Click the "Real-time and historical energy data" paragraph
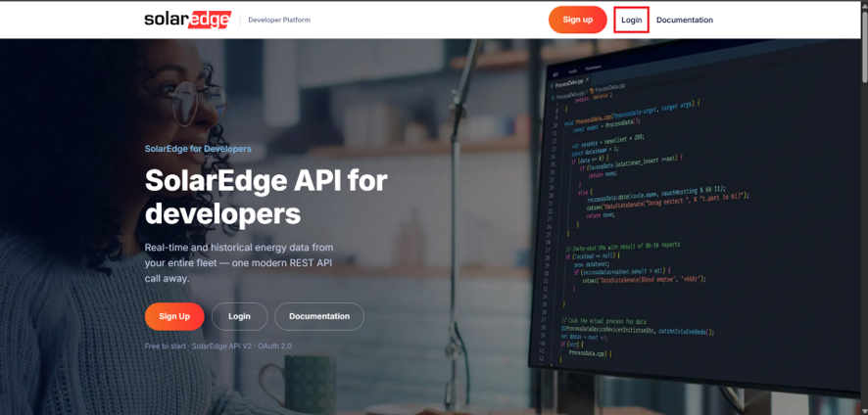This screenshot has height=415, width=868. (239, 263)
